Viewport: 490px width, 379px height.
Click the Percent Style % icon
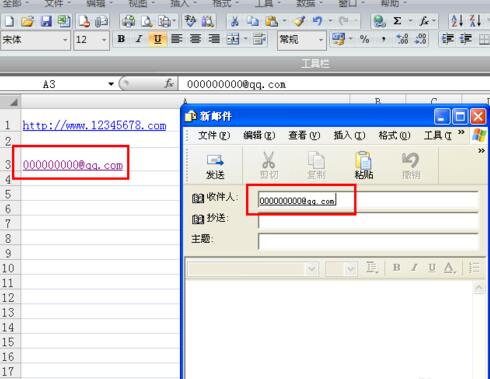point(364,40)
